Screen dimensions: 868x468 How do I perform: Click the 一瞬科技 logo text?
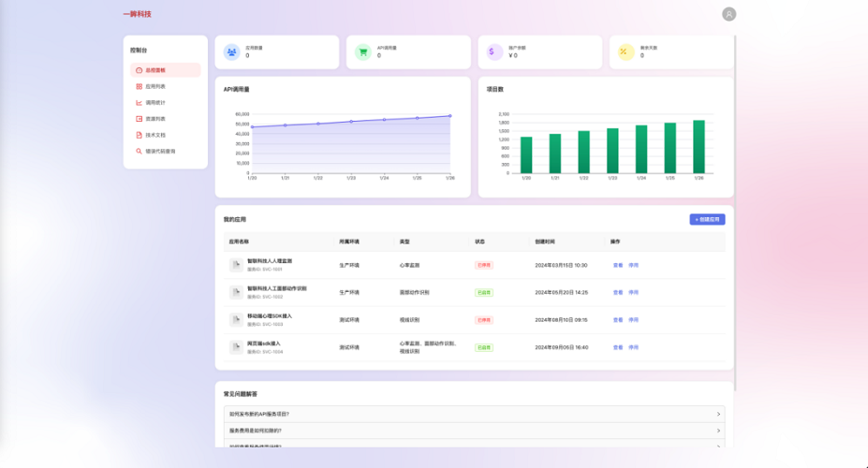point(137,14)
